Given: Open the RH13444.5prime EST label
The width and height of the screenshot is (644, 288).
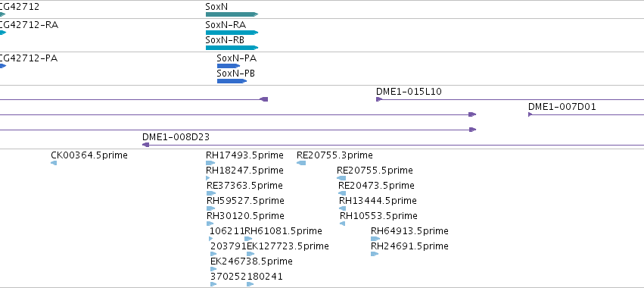Looking at the screenshot, I should (x=378, y=201).
